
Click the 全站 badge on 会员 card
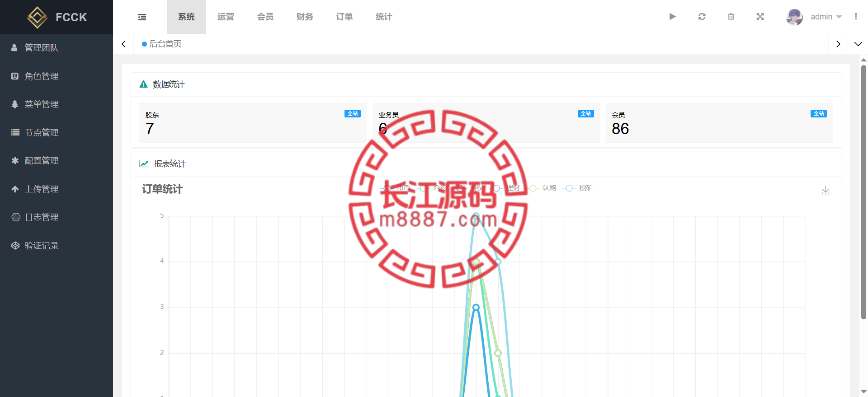click(x=819, y=114)
